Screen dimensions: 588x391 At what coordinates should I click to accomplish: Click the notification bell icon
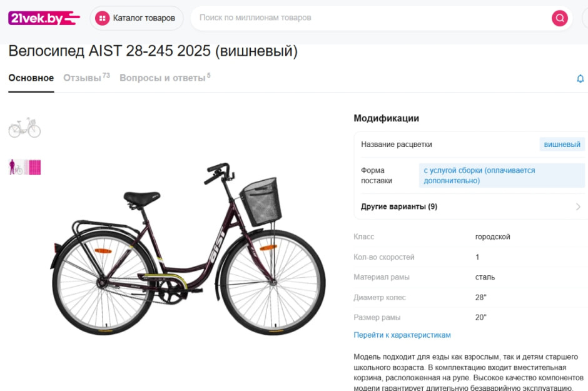click(x=580, y=78)
